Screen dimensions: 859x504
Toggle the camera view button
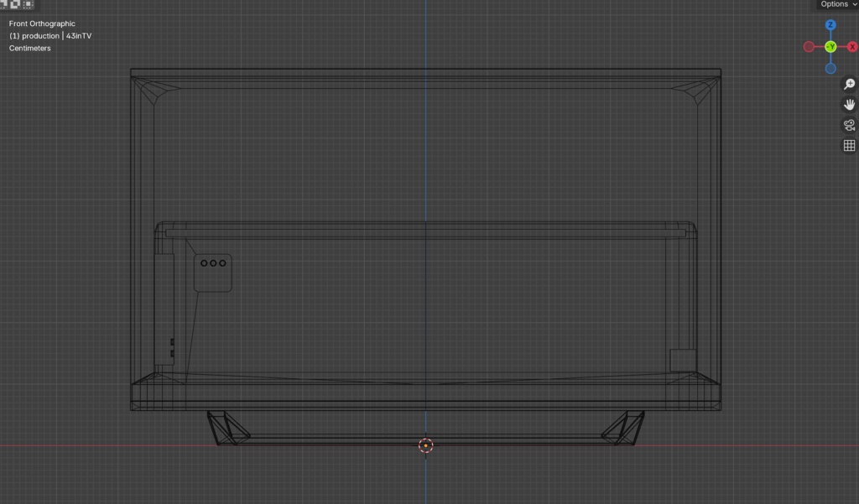[x=849, y=125]
